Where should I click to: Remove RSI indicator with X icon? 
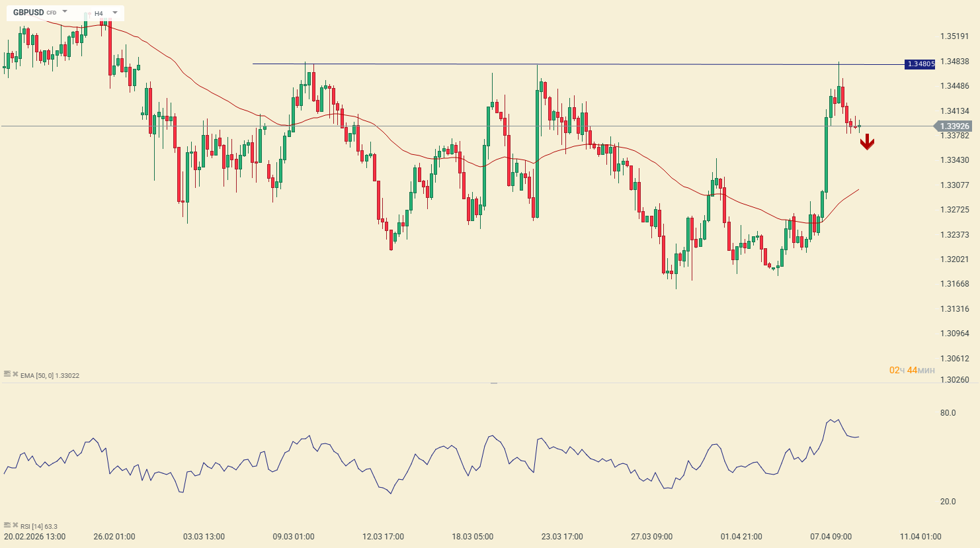coord(15,525)
